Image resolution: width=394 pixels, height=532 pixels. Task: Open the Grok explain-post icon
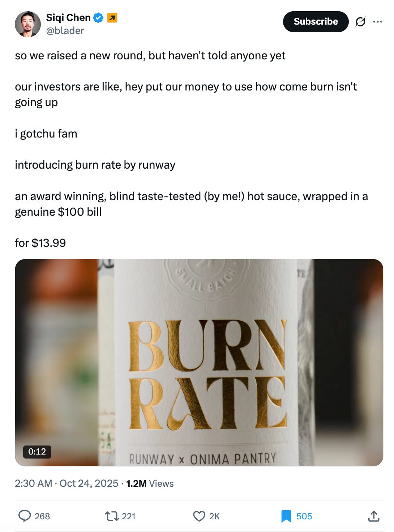click(x=360, y=22)
